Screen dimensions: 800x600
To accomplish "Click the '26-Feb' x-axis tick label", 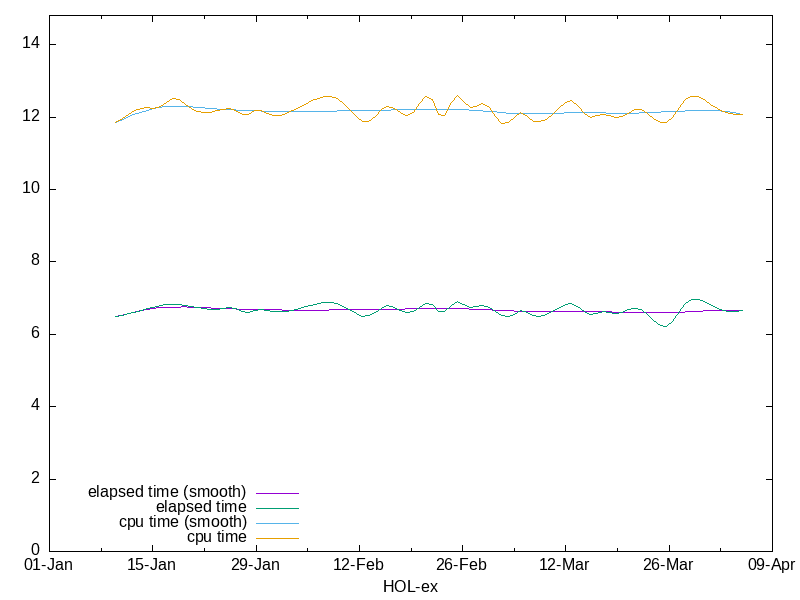I will [x=462, y=565].
